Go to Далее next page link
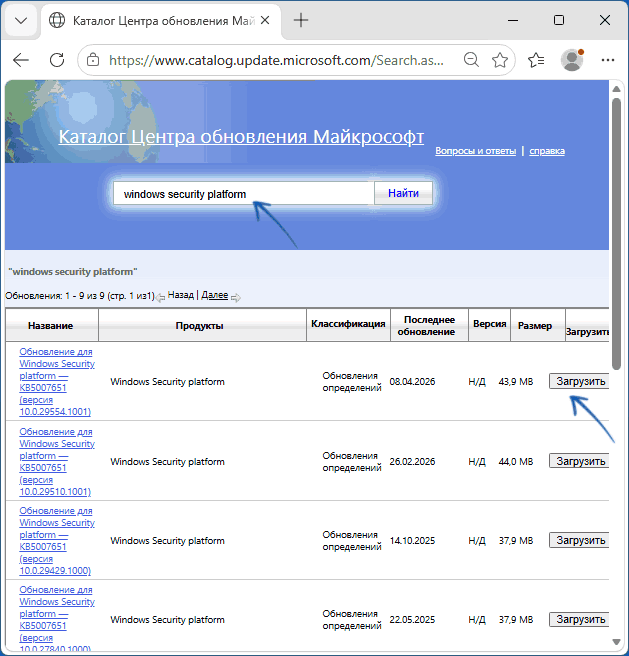629x656 pixels. coord(214,295)
